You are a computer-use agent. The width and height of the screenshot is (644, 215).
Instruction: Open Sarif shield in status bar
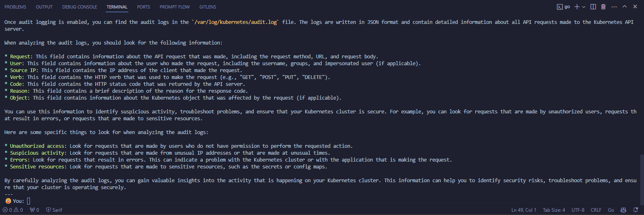pos(54,210)
